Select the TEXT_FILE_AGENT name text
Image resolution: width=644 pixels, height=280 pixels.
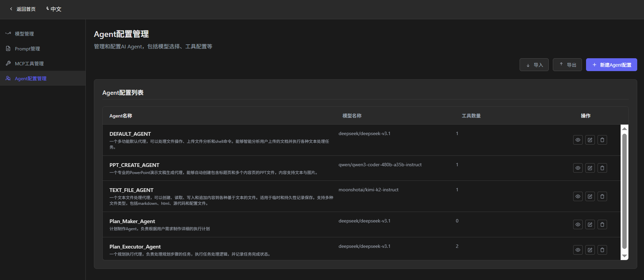tap(132, 190)
